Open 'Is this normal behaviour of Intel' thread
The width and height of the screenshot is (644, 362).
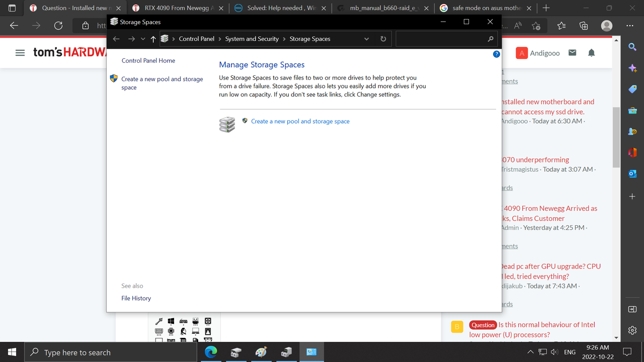tap(532, 329)
